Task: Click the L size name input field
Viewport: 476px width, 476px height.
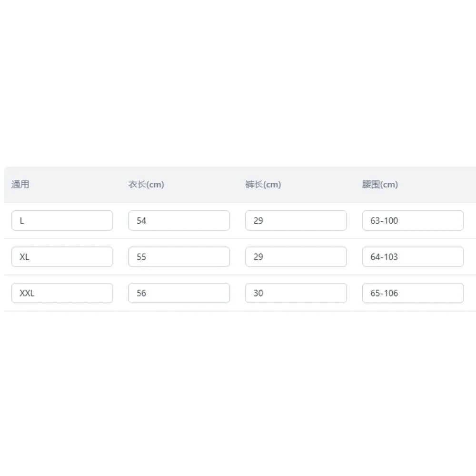Action: click(x=62, y=220)
